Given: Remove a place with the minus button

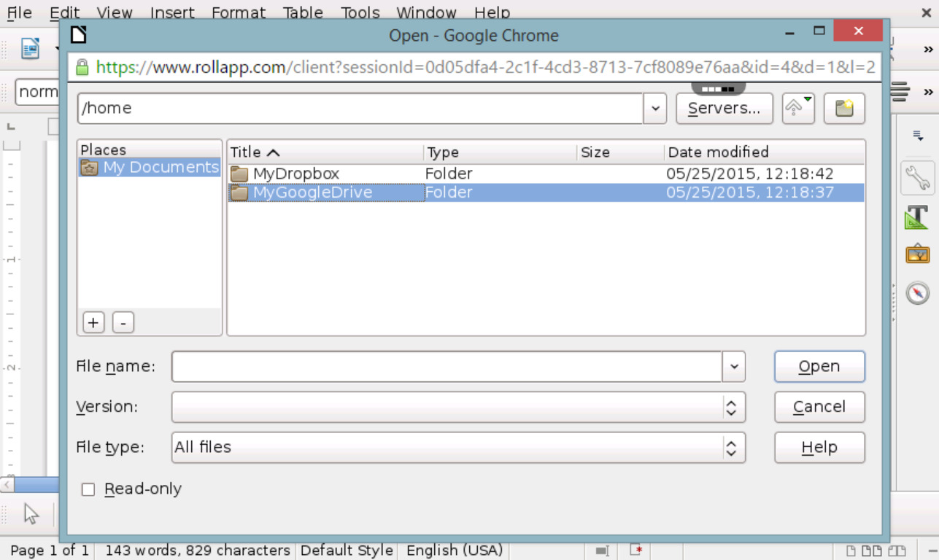Looking at the screenshot, I should tap(123, 322).
